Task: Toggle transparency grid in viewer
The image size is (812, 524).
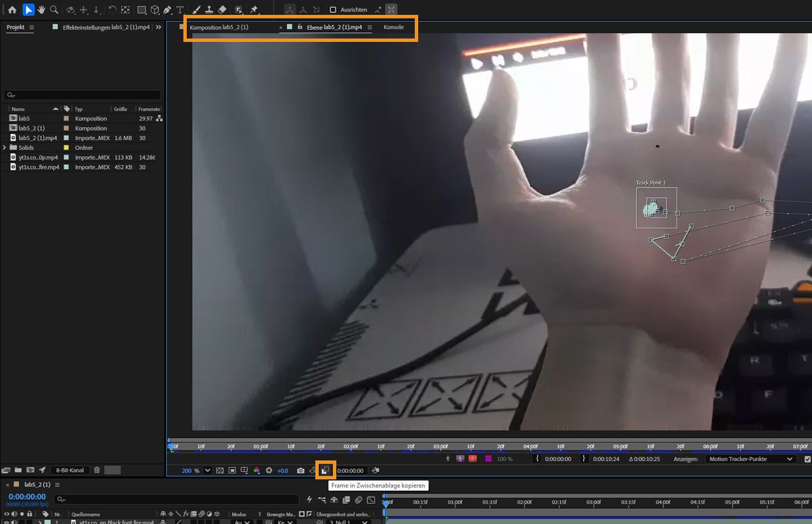Action: click(220, 470)
